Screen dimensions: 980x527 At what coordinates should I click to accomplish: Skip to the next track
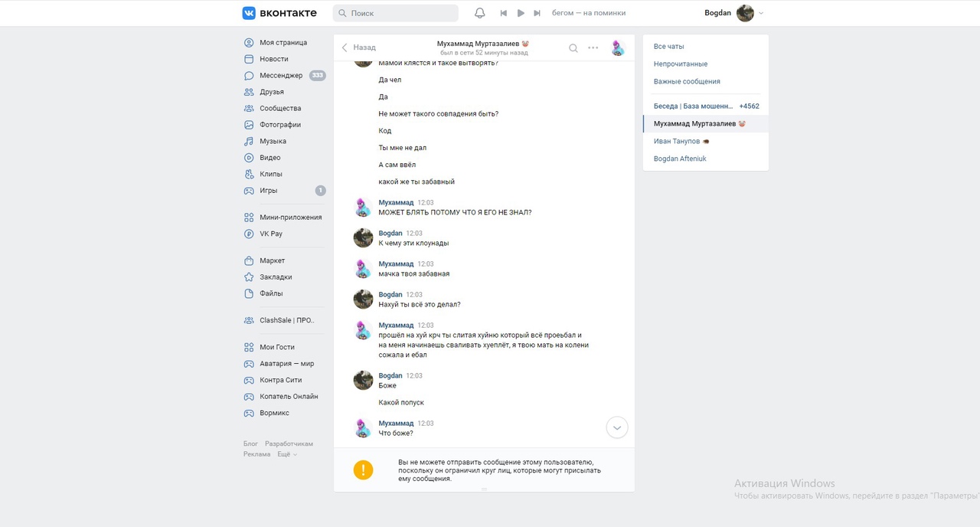[537, 13]
